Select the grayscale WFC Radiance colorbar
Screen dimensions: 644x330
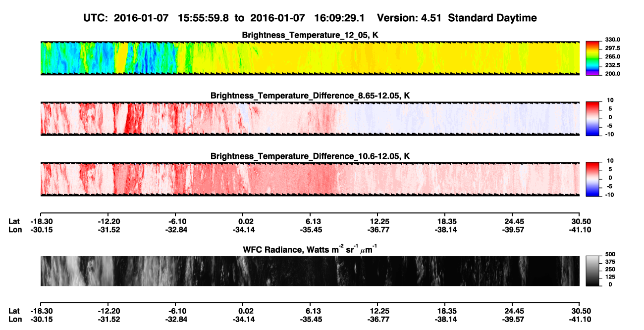pos(593,271)
